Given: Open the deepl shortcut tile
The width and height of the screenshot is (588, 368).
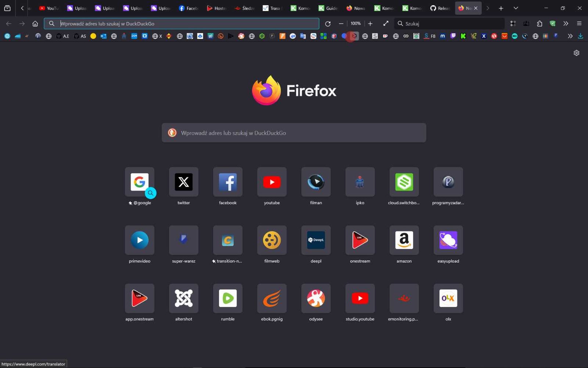Looking at the screenshot, I should click(x=316, y=240).
